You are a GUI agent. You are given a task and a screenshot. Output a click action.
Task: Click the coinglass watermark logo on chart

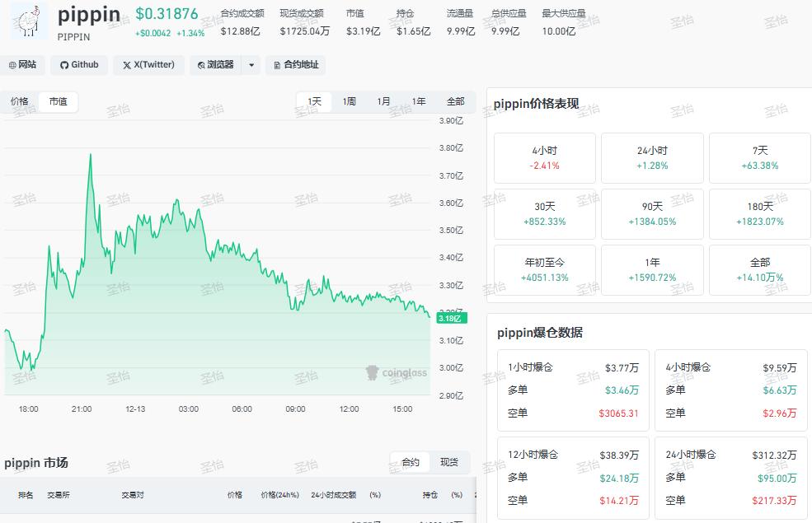click(x=397, y=373)
